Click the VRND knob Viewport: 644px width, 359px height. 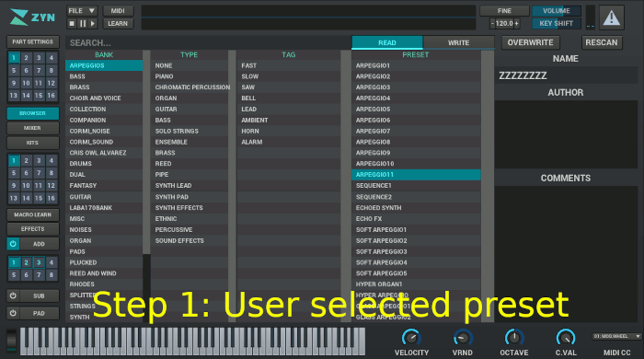tap(463, 338)
